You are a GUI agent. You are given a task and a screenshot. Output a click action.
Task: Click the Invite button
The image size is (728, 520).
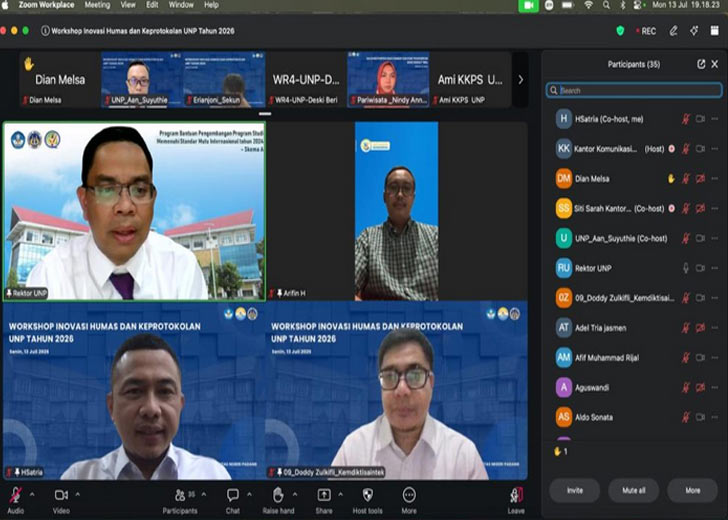click(x=575, y=491)
